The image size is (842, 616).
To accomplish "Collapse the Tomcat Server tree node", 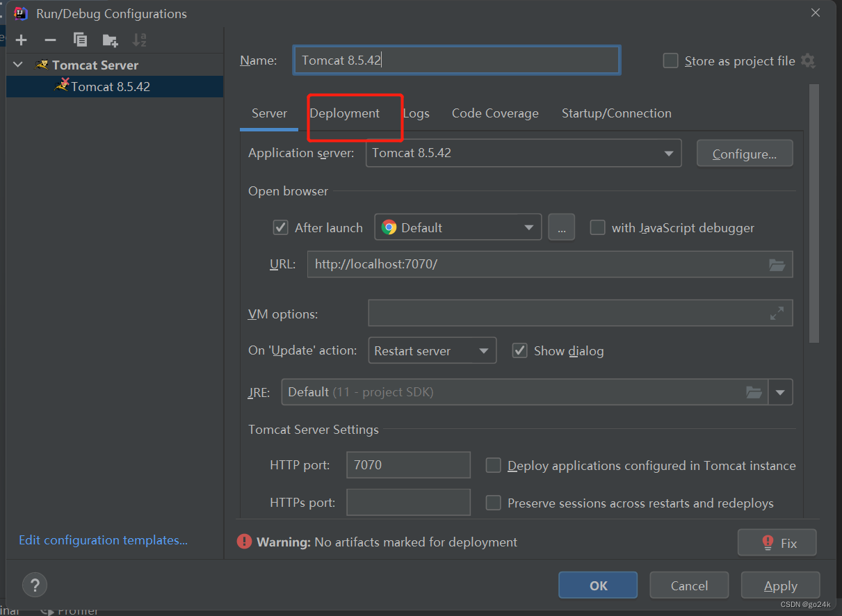I will [x=18, y=65].
